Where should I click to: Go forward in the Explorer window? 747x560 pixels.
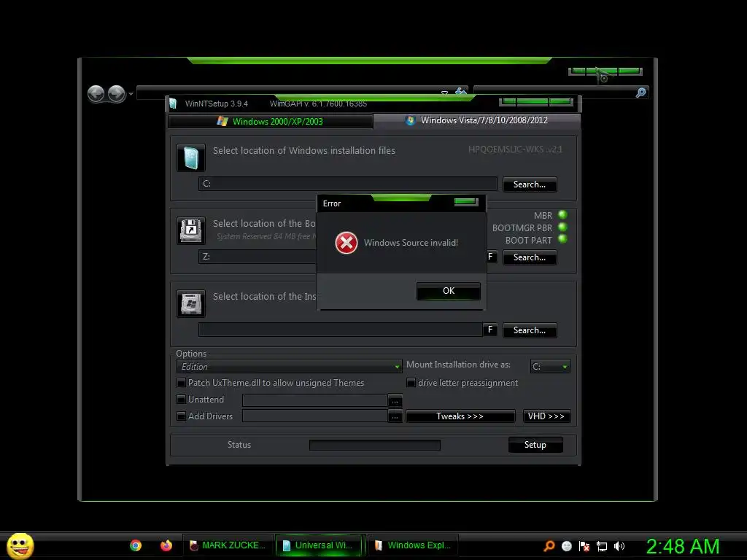click(x=116, y=94)
